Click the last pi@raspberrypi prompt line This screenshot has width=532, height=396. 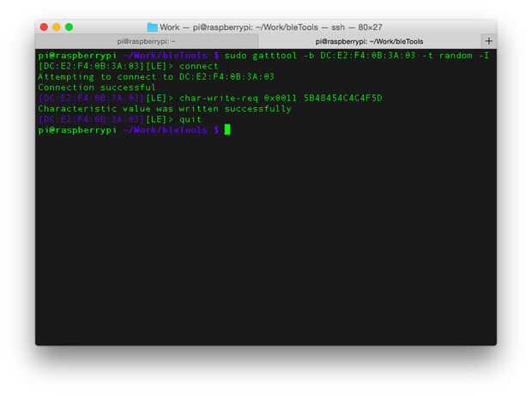click(134, 129)
